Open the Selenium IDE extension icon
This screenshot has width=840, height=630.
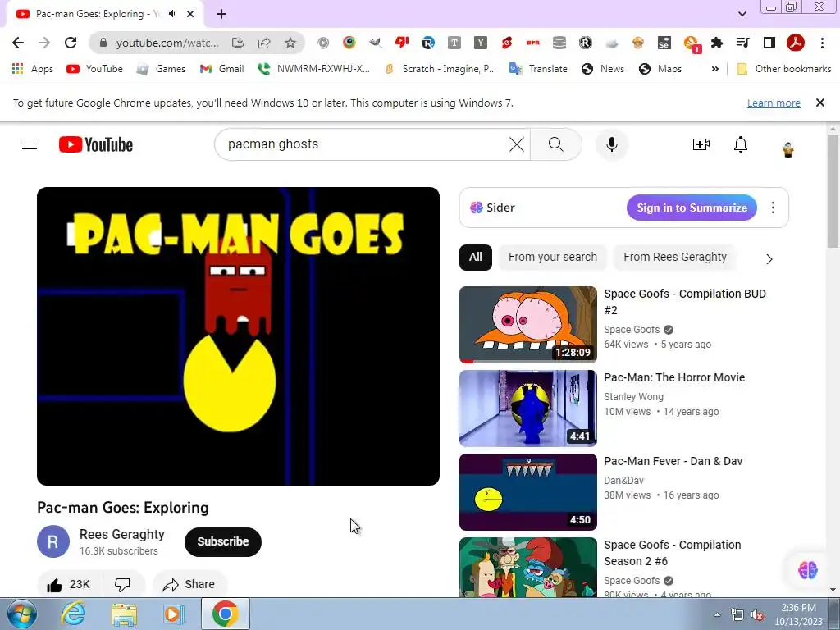click(664, 43)
